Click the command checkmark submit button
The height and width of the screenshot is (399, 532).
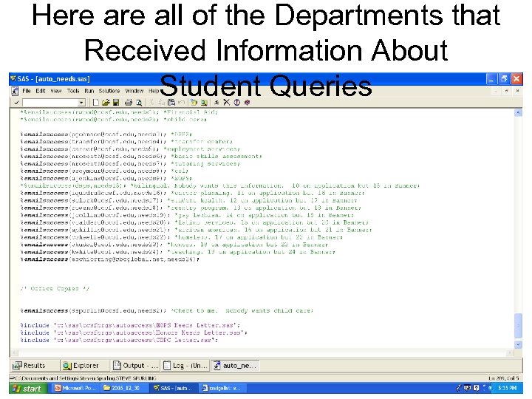(16, 103)
